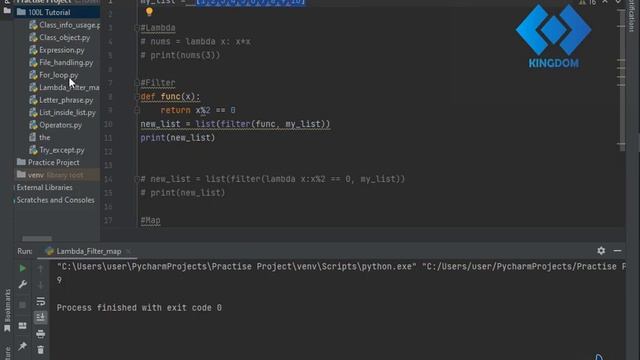Open the Bookmarks tool window
The height and width of the screenshot is (360, 640).
(x=7, y=310)
